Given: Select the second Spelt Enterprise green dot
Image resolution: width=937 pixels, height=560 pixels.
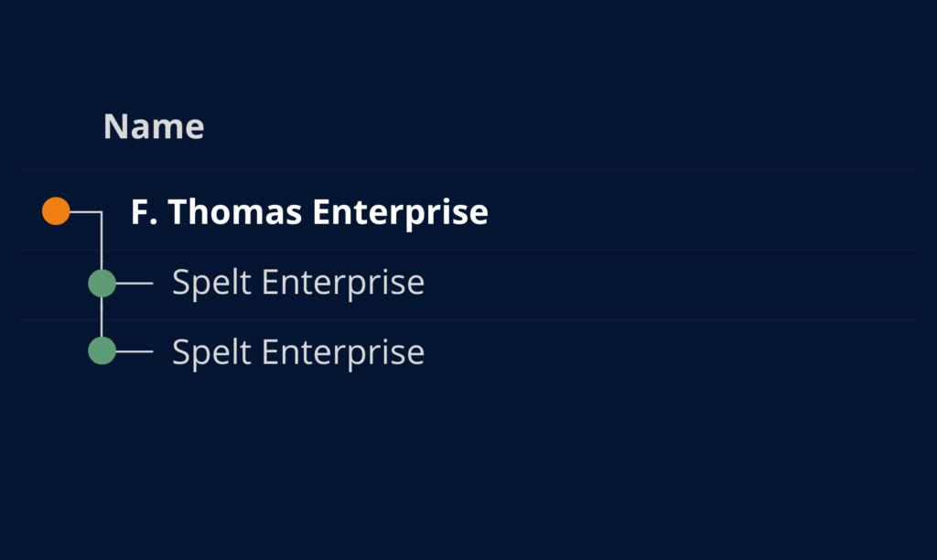Looking at the screenshot, I should tap(102, 350).
